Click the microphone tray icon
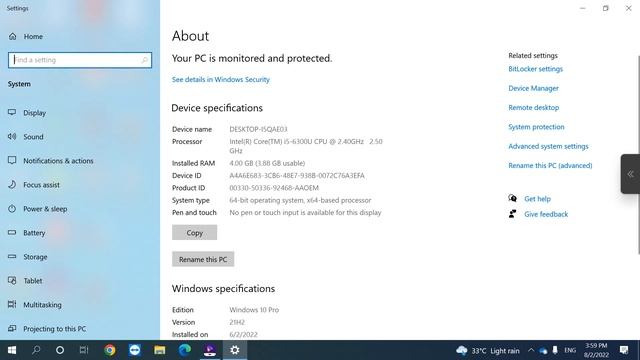Viewport: 640px width, 360px height. coord(555,350)
